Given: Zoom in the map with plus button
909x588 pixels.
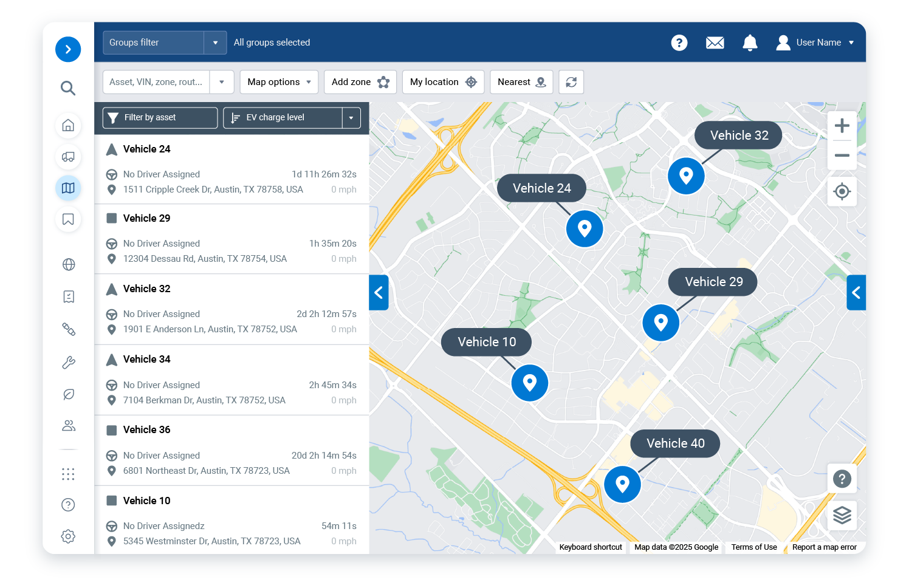Looking at the screenshot, I should pos(842,126).
